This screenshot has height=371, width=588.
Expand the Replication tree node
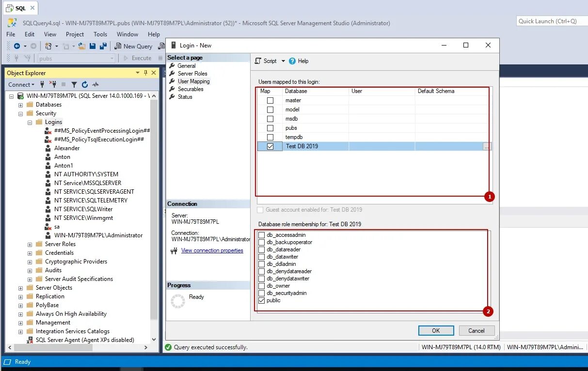pos(20,297)
